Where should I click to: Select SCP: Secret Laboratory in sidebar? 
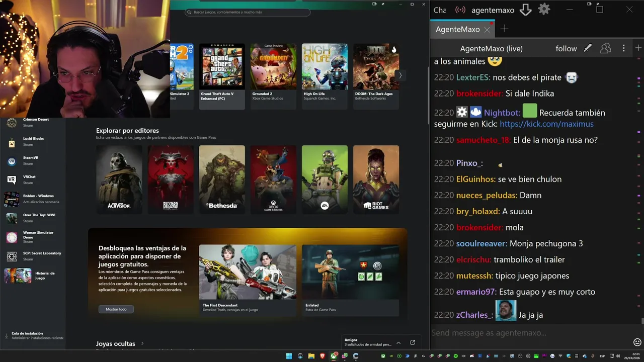(33, 256)
